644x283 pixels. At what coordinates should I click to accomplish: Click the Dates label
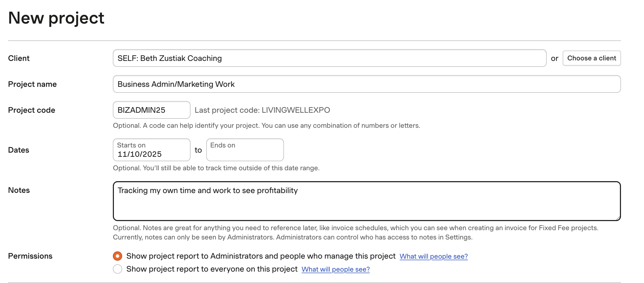(19, 150)
